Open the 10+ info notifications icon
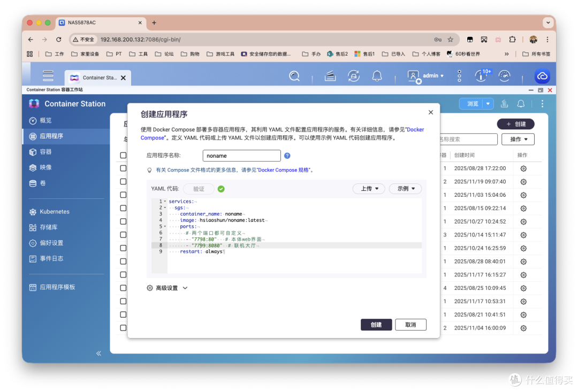Viewport: 578px width, 392px height. coord(481,75)
